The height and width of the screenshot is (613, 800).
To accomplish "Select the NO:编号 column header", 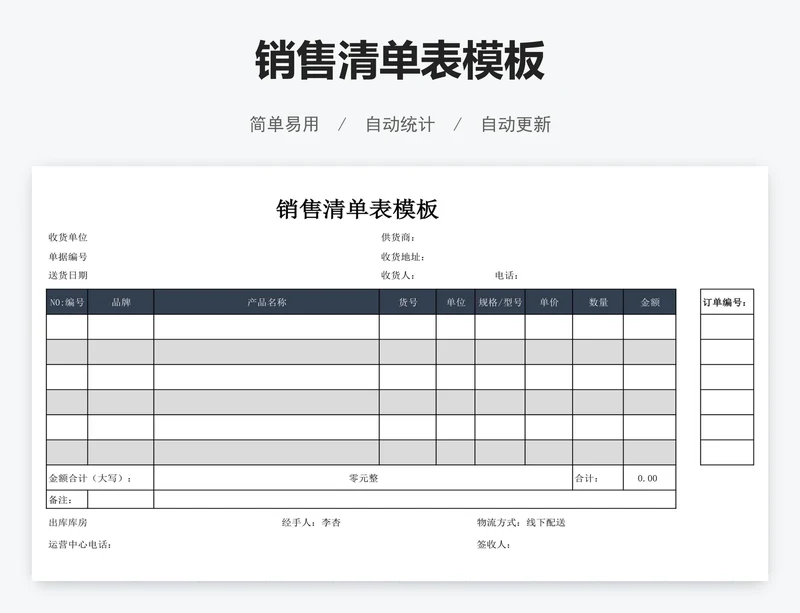I will click(67, 302).
